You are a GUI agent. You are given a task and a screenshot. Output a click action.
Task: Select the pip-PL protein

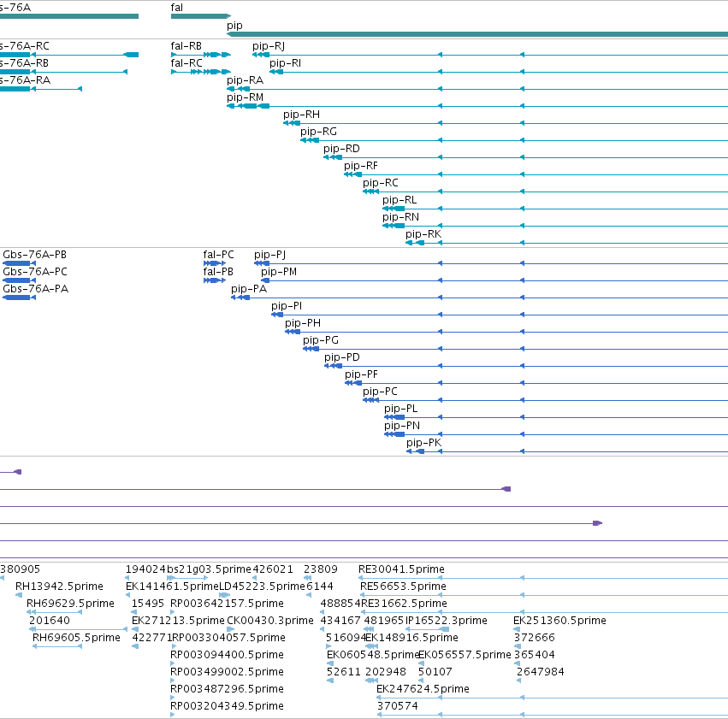coord(556,417)
